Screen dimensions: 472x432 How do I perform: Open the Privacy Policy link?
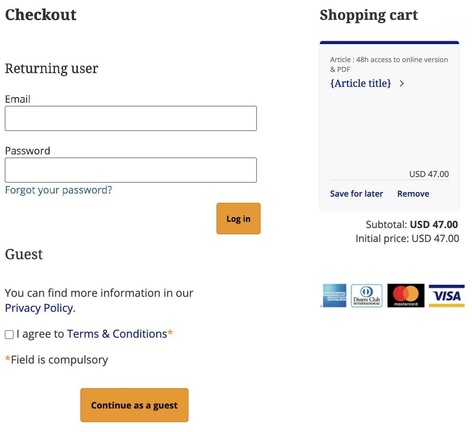(x=40, y=308)
